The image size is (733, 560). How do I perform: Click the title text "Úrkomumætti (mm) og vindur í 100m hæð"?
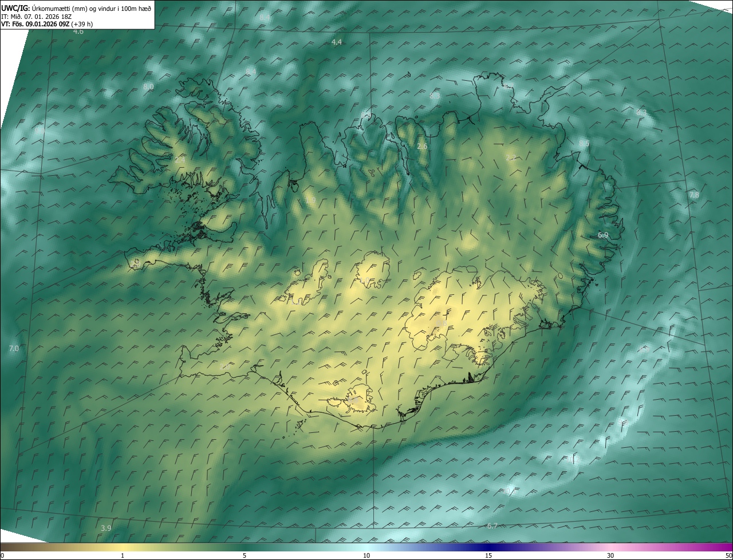[92, 9]
